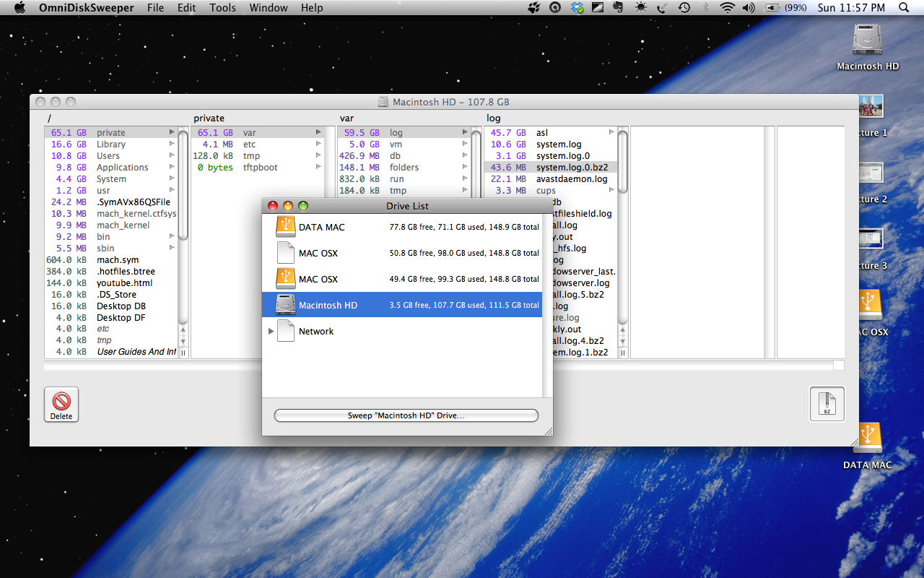Click the BZ compress file button
The width and height of the screenshot is (924, 578).
[827, 404]
